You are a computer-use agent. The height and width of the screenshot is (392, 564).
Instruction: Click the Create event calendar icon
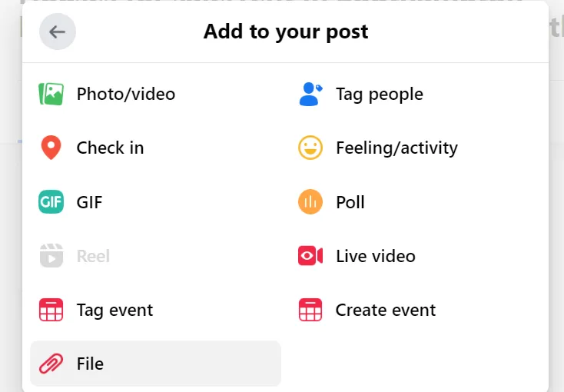coord(310,310)
